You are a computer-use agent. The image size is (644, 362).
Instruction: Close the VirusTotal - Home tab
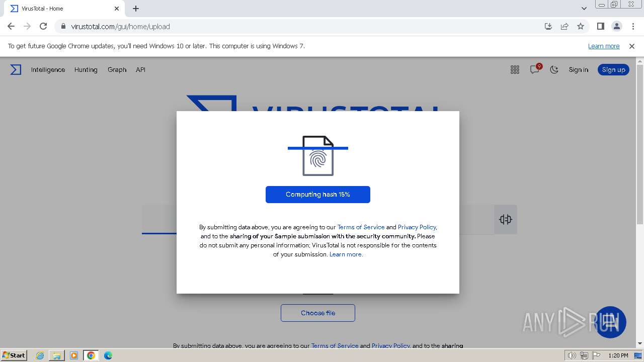click(117, 9)
